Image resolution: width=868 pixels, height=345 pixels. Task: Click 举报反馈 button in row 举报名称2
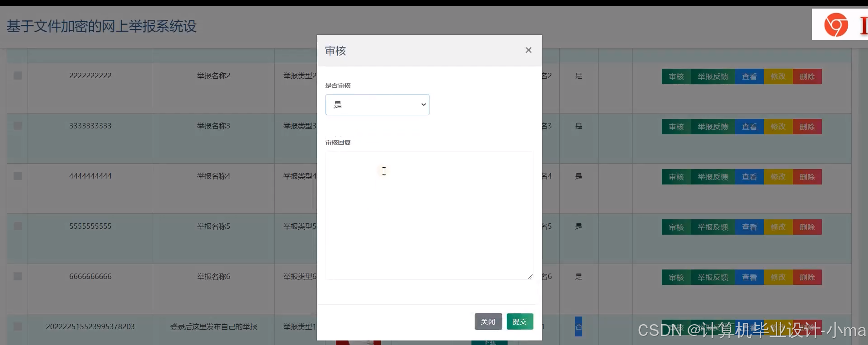(713, 77)
